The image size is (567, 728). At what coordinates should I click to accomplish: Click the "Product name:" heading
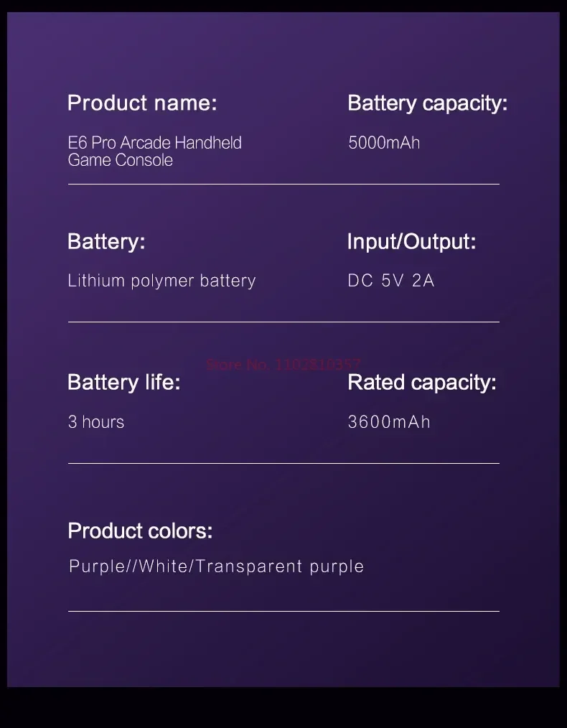(141, 103)
